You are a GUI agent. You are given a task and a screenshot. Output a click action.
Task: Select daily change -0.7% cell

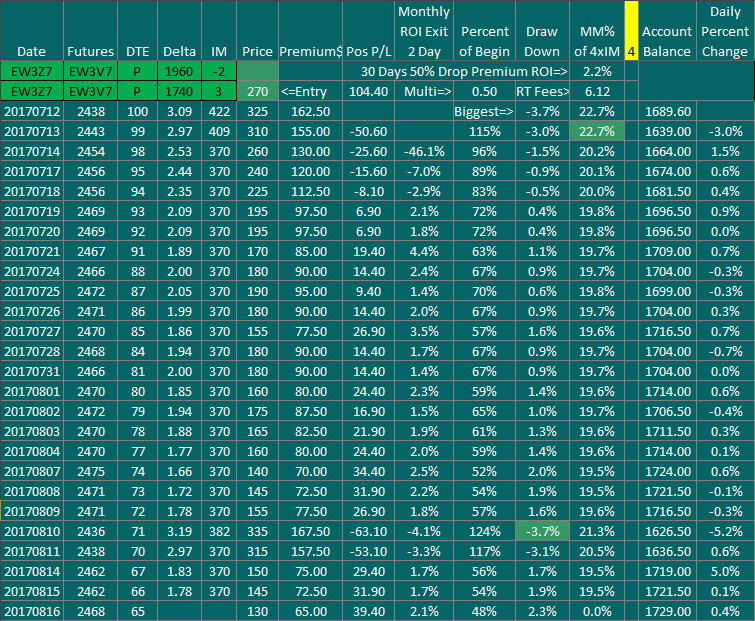tap(726, 351)
